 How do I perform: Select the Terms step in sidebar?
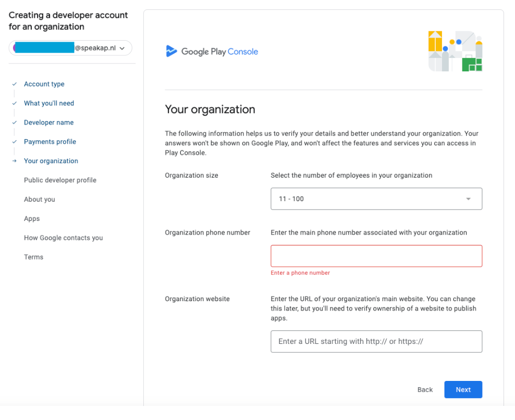pos(33,257)
